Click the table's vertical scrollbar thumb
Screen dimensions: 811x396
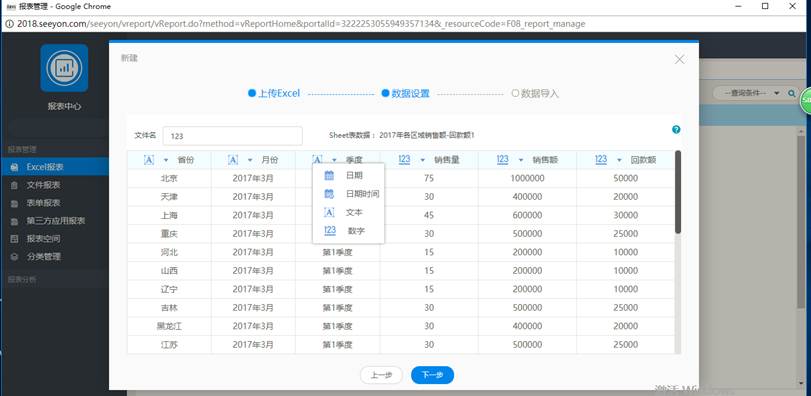[x=678, y=192]
